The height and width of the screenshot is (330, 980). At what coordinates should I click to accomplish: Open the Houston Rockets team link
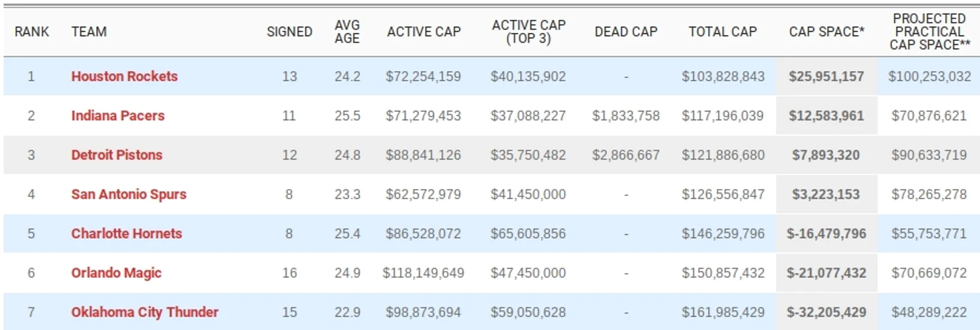124,76
